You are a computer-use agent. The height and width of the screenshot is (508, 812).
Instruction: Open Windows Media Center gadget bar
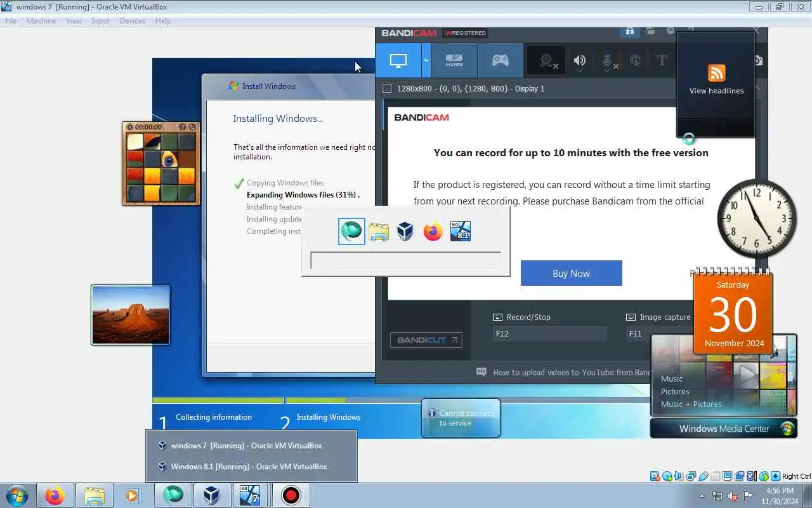pos(724,428)
